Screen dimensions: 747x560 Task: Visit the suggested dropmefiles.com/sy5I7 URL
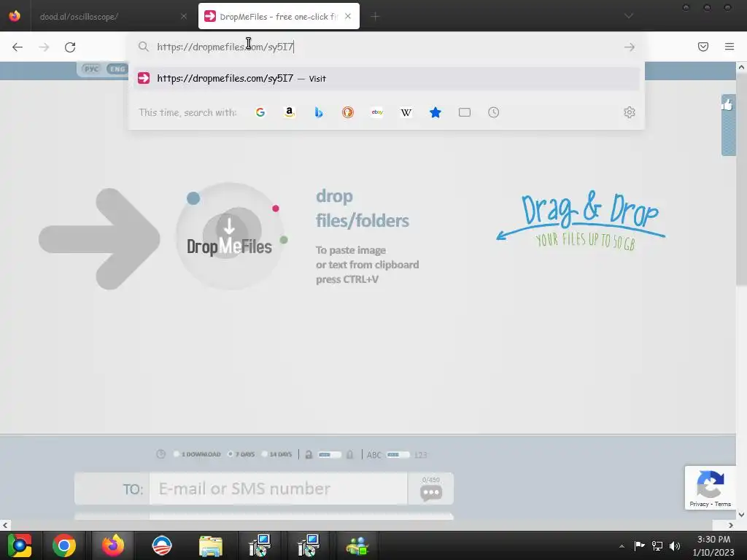(387, 79)
